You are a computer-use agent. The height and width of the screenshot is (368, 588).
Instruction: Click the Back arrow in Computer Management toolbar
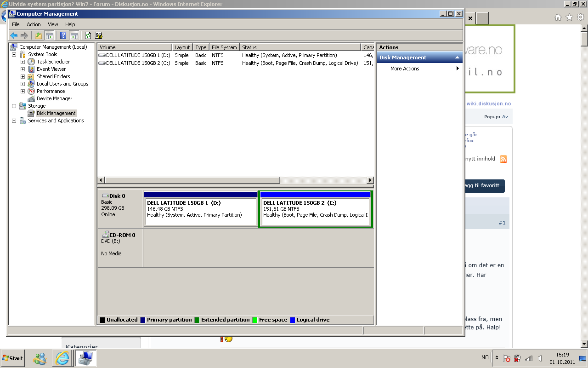14,35
